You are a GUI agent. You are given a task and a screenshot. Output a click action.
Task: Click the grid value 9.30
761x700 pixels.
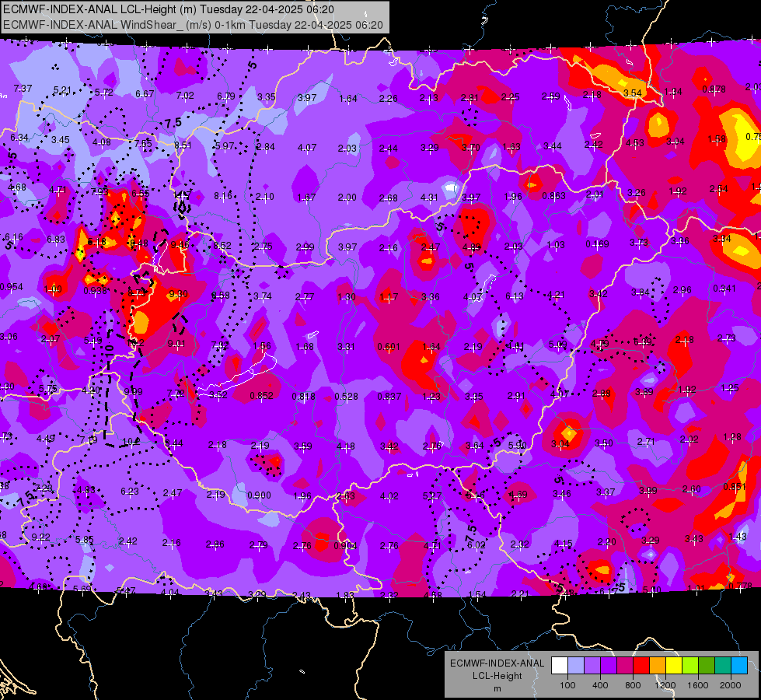pyautogui.click(x=178, y=294)
